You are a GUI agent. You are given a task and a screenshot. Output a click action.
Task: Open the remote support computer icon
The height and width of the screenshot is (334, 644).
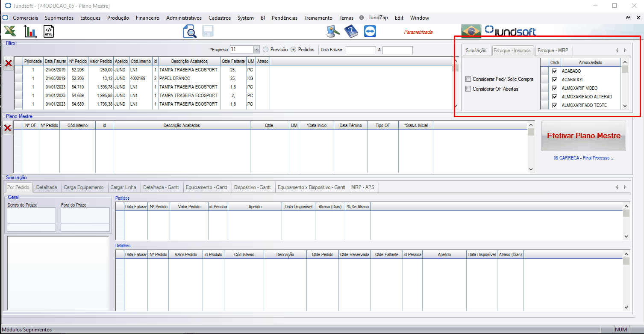(333, 31)
